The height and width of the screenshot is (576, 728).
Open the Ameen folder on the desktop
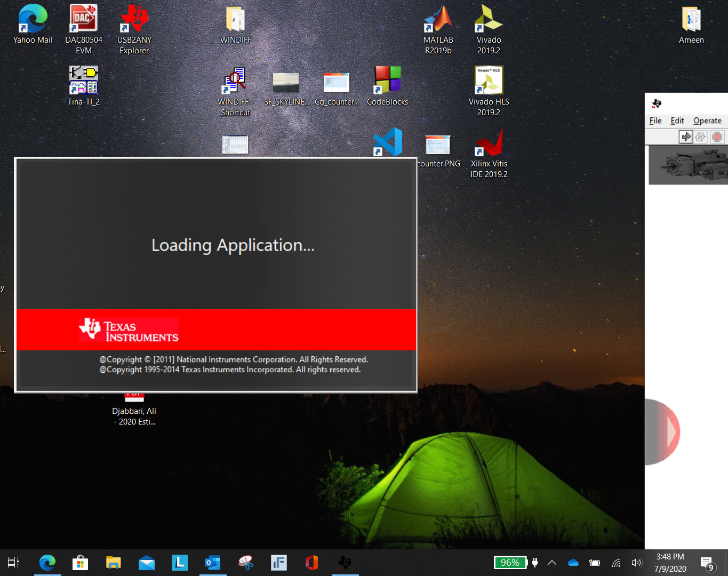(x=691, y=25)
